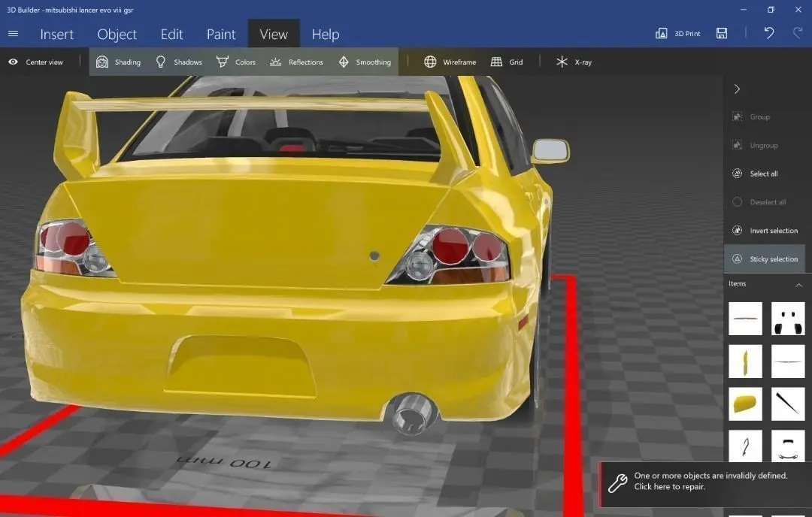Toggle Colors display
Screen dimensions: 812x517
[x=236, y=62]
